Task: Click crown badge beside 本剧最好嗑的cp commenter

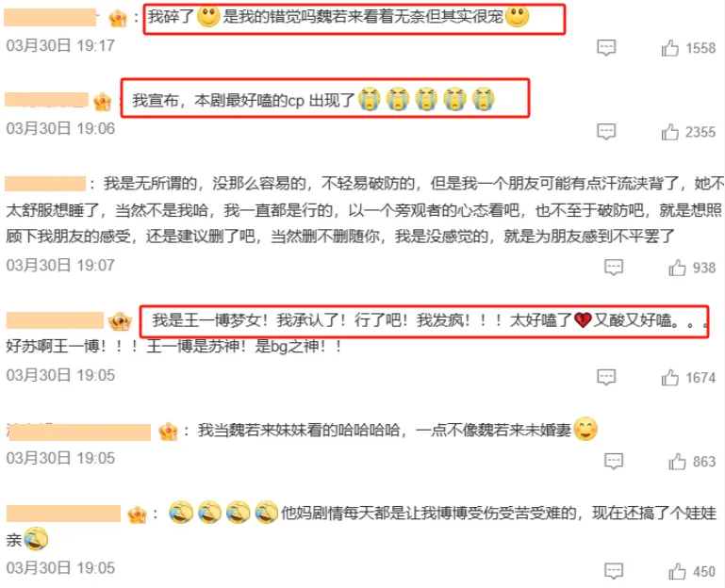Action: (102, 102)
